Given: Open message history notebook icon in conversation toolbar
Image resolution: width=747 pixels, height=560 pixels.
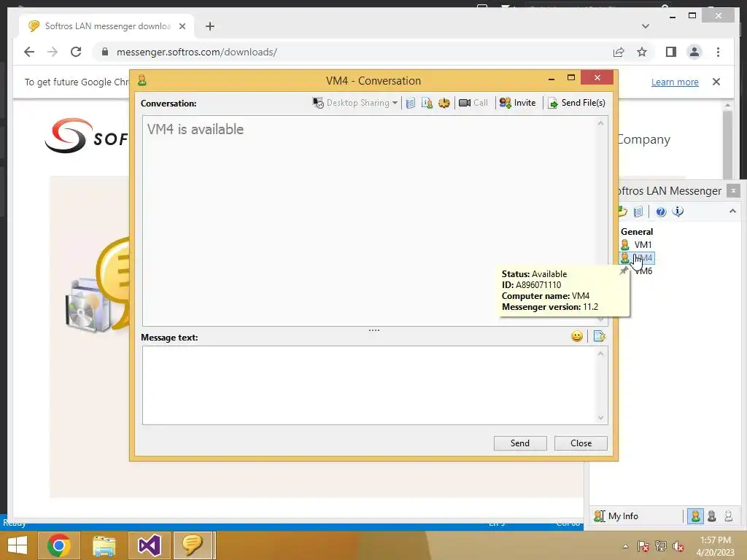Looking at the screenshot, I should [410, 103].
